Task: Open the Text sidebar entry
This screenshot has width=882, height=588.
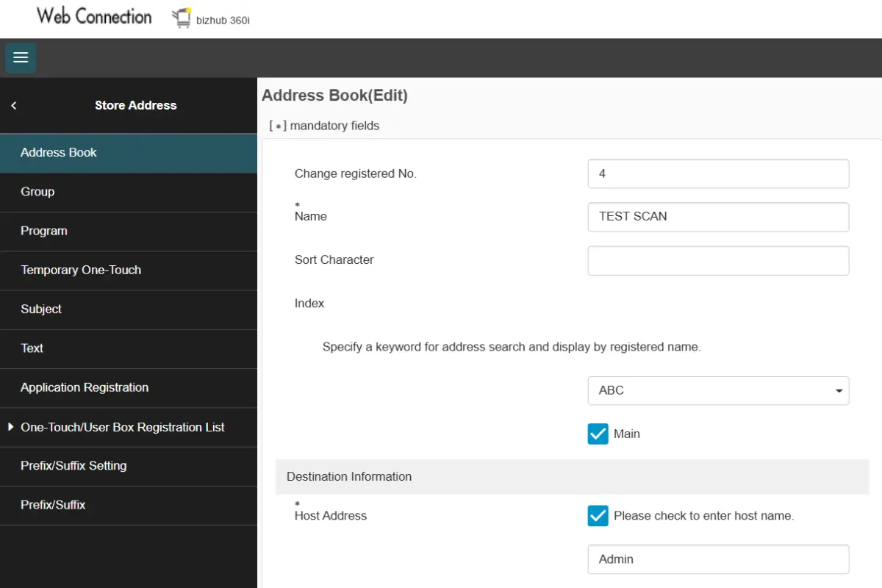Action: (x=32, y=348)
